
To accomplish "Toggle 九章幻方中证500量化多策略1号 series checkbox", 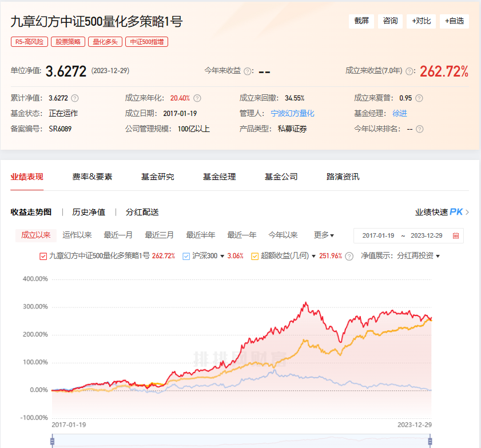I will point(43,256).
